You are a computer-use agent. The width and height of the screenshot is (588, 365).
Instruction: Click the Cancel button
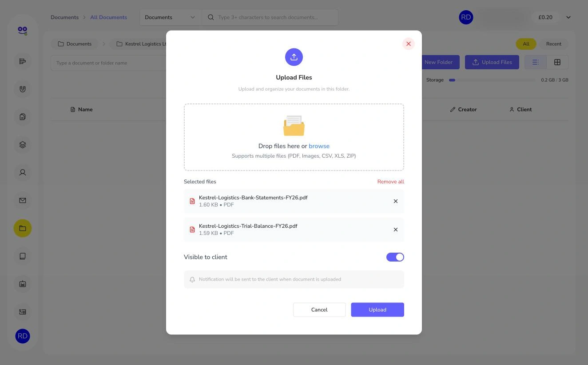[x=319, y=310]
